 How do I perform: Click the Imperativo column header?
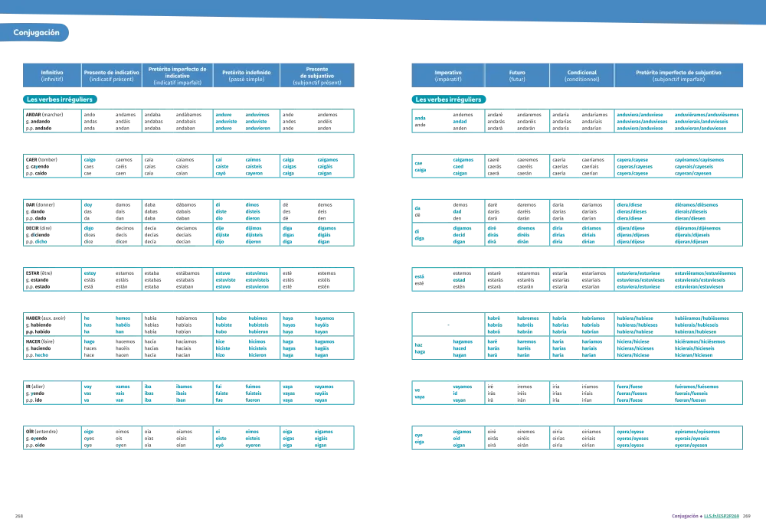447,75
